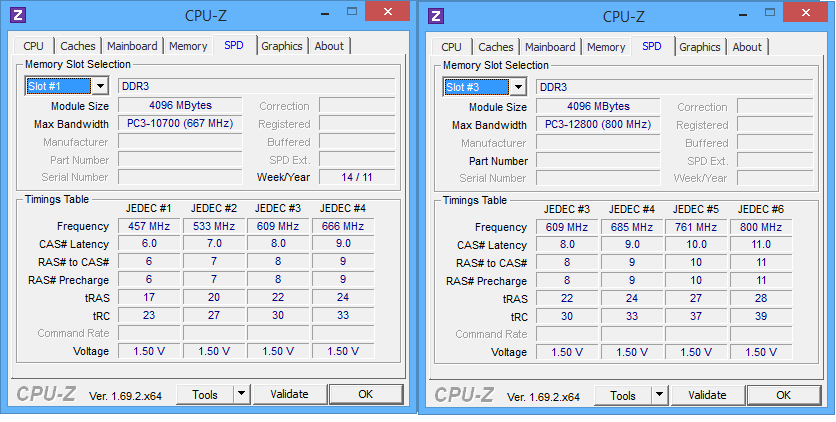Switch to Mainboard tab in right window

click(x=550, y=47)
